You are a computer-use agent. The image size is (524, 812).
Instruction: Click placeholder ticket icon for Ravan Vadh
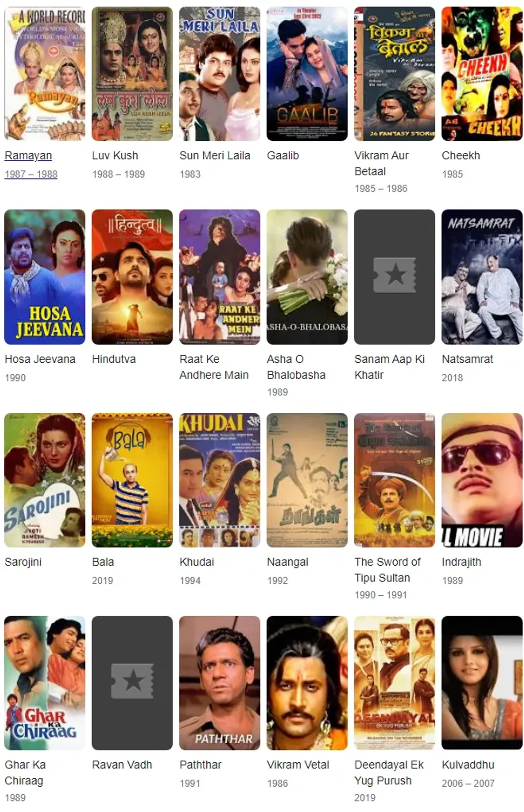pyautogui.click(x=132, y=681)
